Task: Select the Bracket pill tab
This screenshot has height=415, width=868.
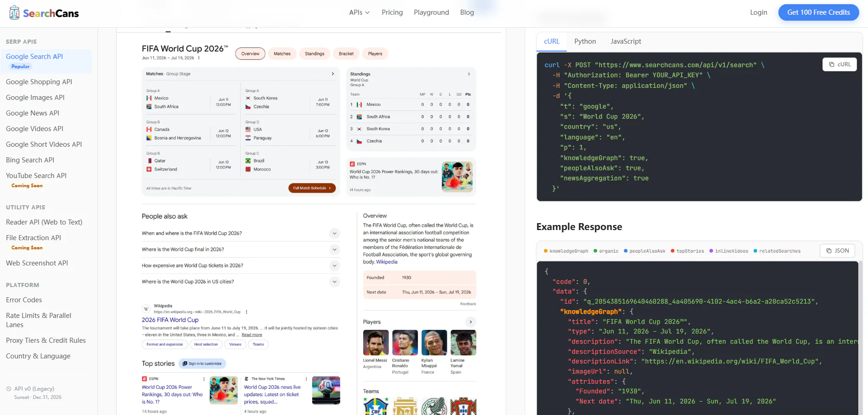Action: click(346, 54)
